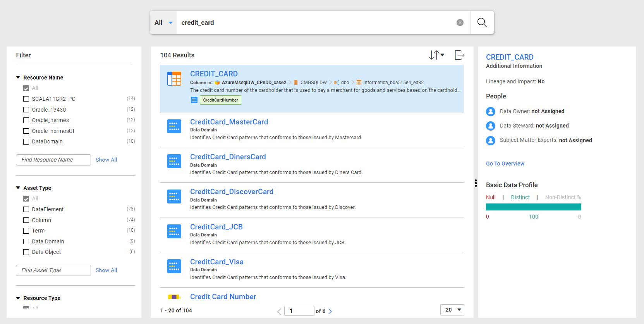
Task: Click the Credit Card Number term icon
Action: click(174, 297)
